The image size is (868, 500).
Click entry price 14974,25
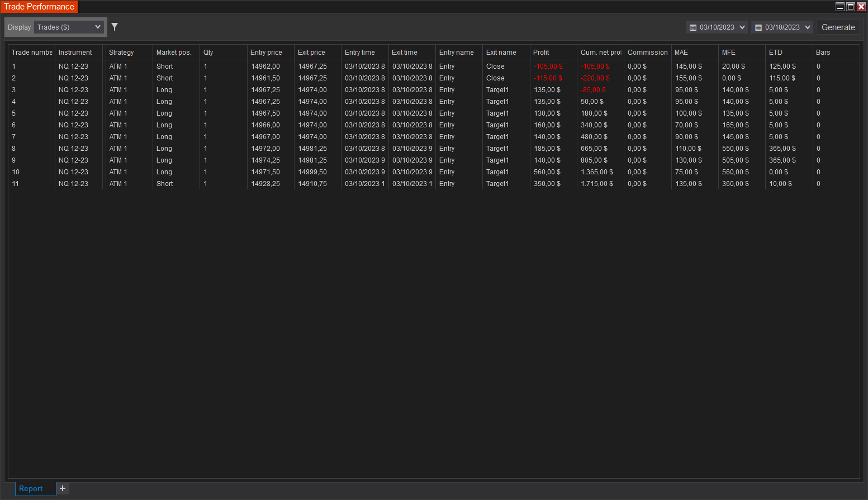265,160
